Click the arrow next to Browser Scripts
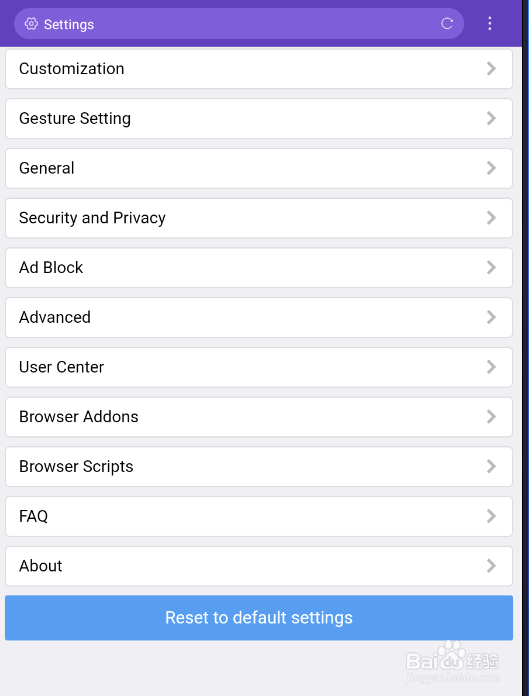This screenshot has height=696, width=529. [x=491, y=467]
